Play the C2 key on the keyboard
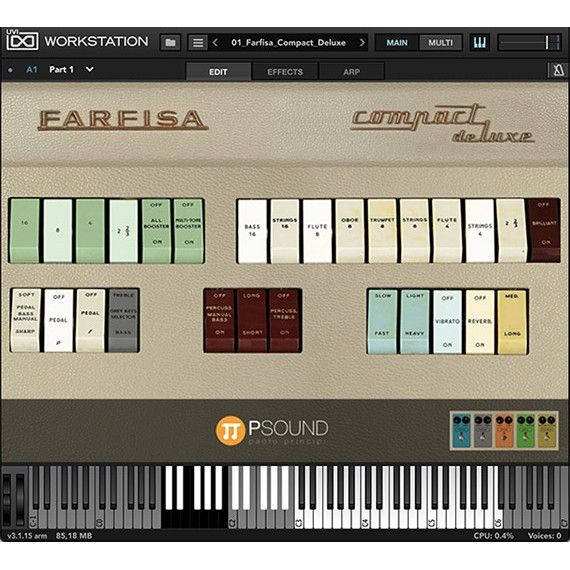Image resolution: width=570 pixels, height=570 pixels. click(x=232, y=519)
